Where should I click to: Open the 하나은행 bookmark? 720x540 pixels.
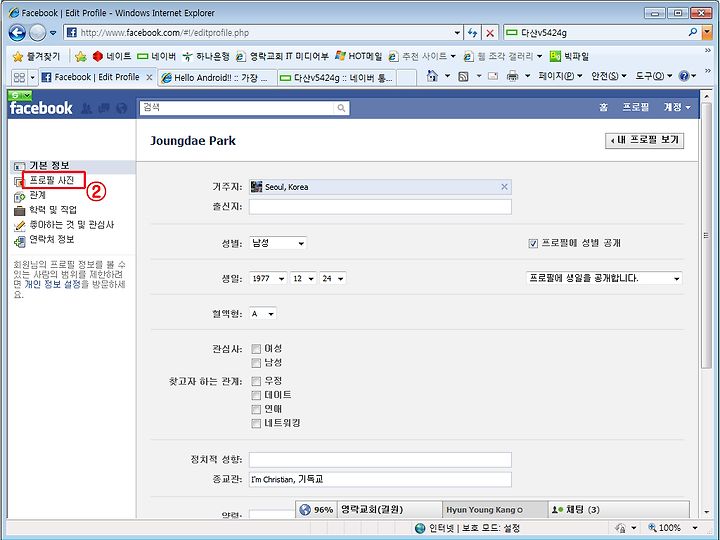point(206,56)
